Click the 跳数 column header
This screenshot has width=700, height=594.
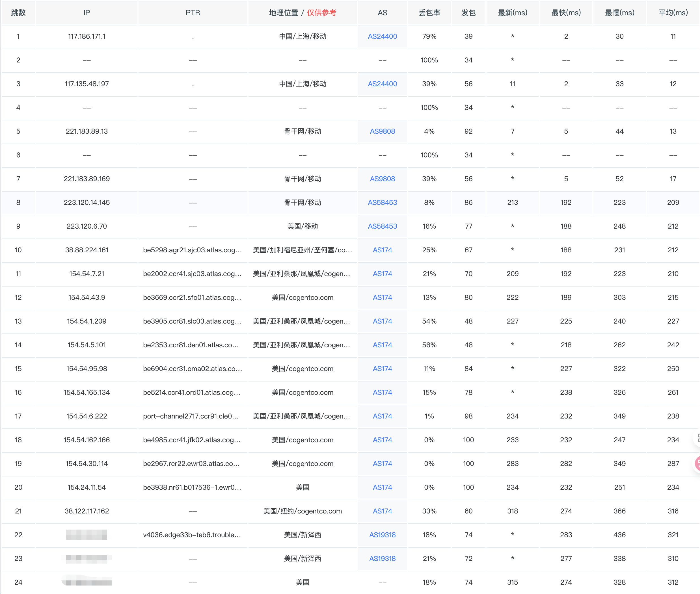click(18, 13)
